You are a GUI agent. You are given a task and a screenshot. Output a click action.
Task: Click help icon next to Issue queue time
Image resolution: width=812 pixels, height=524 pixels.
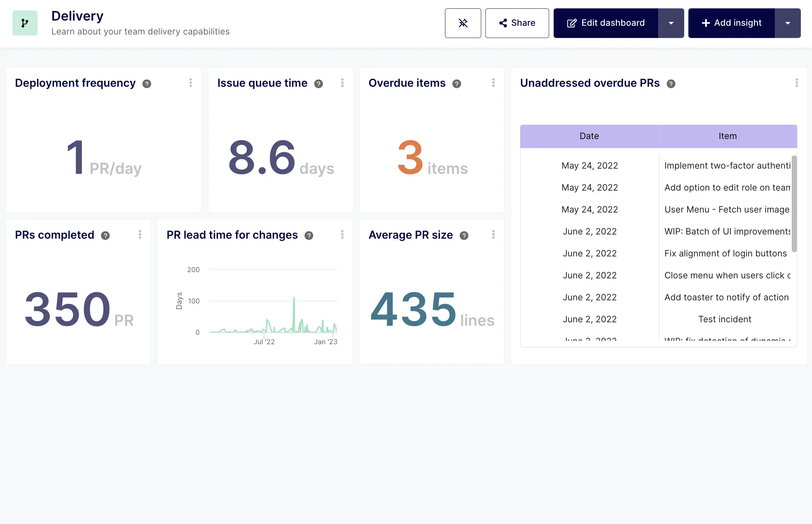[318, 84]
